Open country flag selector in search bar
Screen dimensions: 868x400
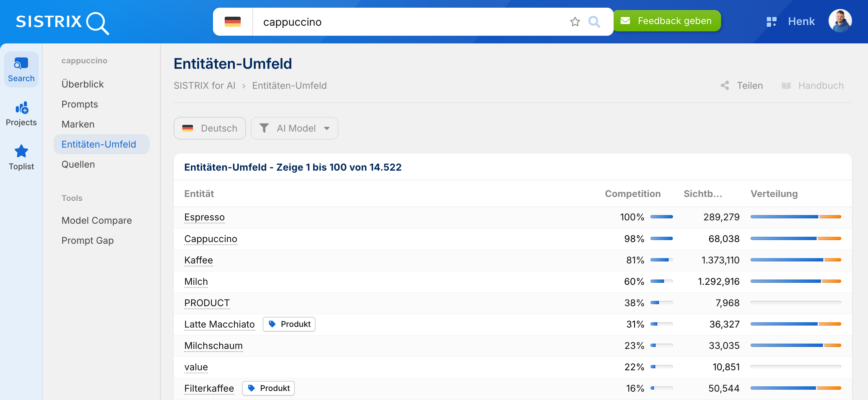[x=232, y=22]
